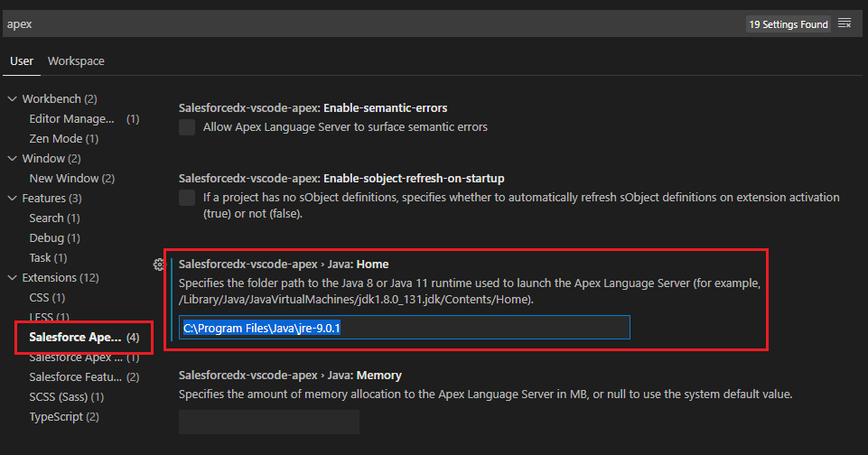Screen dimensions: 868x455
Task: Select Debug (1) under Features
Action: (55, 238)
